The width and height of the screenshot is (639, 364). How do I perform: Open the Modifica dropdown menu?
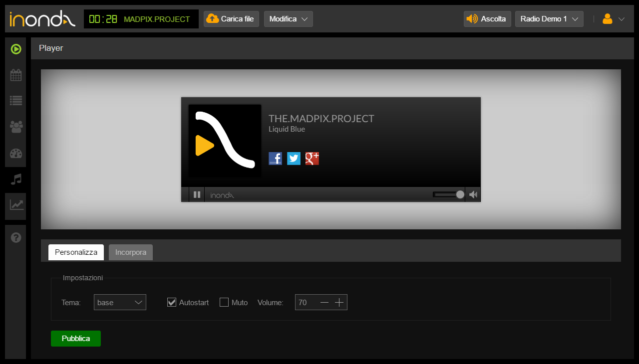(289, 19)
